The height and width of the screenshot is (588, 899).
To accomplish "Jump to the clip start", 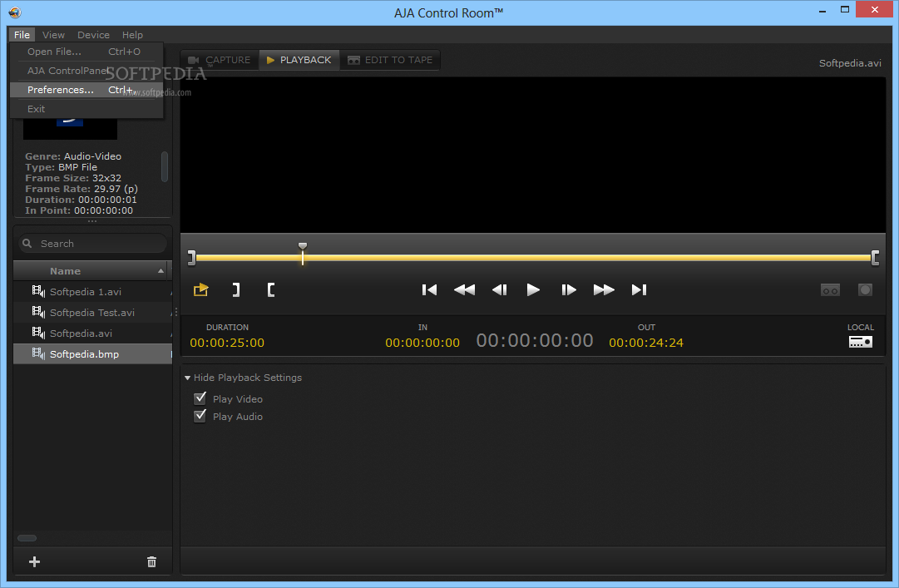I will coord(429,290).
